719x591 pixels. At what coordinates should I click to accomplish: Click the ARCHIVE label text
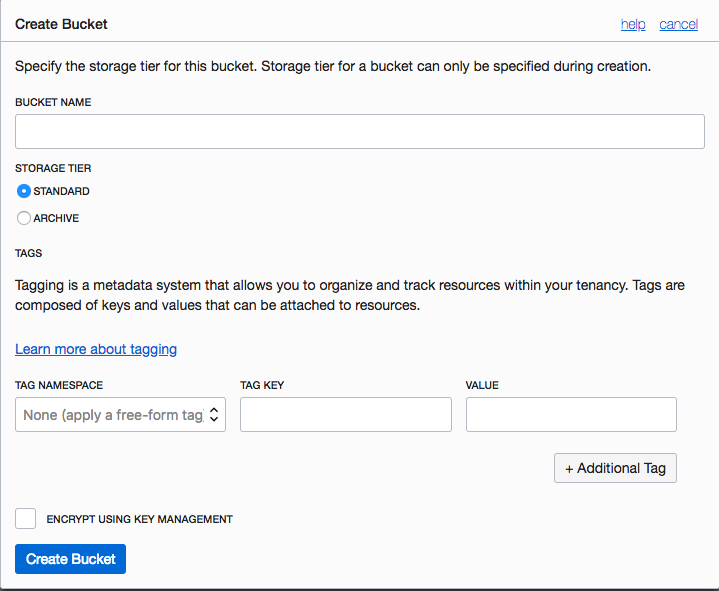(56, 218)
